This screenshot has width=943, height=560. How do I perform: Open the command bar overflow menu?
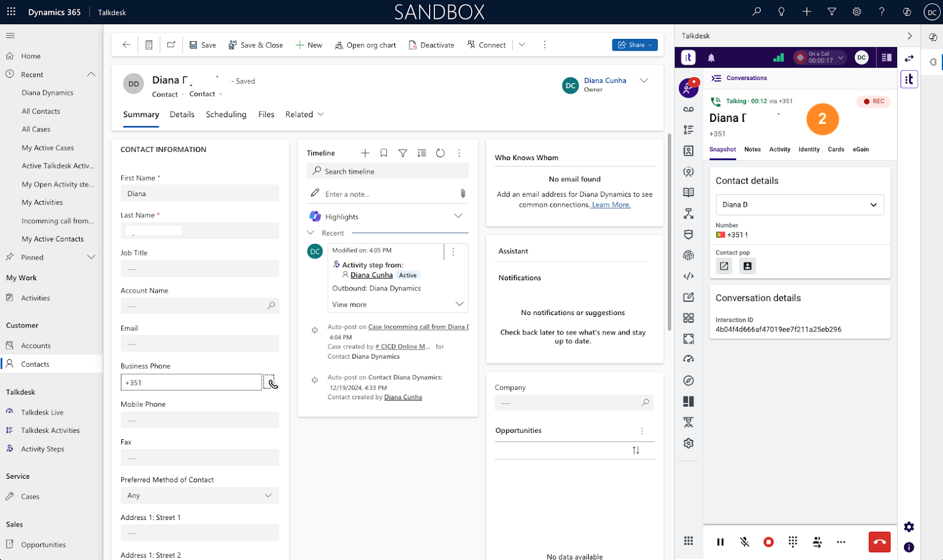545,45
